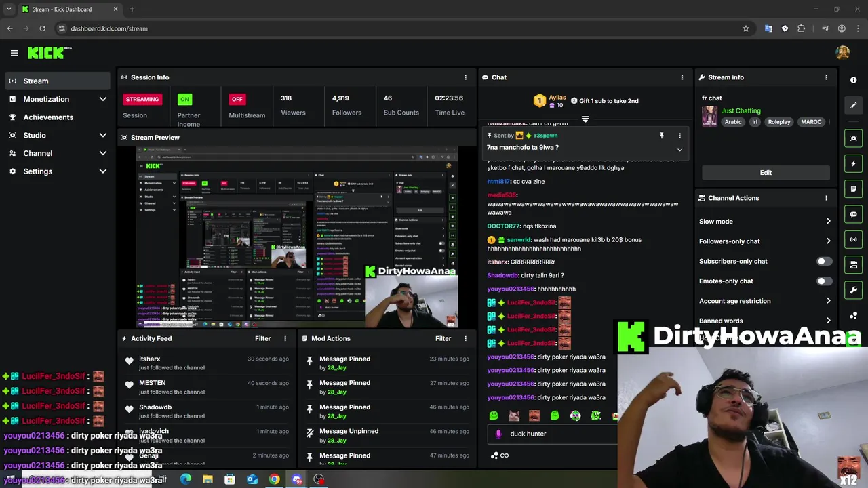868x488 pixels.
Task: Open Microsoft Edge from the taskbar
Action: pos(186,479)
